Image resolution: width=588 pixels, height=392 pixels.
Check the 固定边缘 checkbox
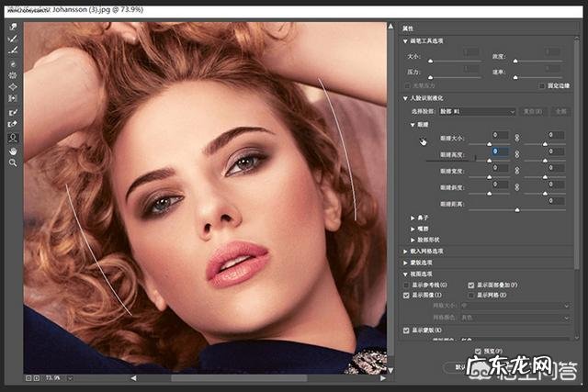tap(540, 85)
